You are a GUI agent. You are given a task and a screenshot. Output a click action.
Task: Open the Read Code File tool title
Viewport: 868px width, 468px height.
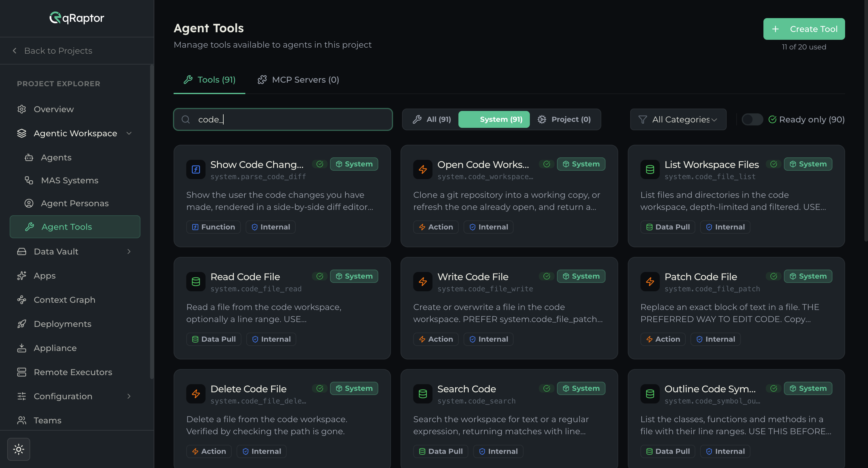pyautogui.click(x=245, y=277)
